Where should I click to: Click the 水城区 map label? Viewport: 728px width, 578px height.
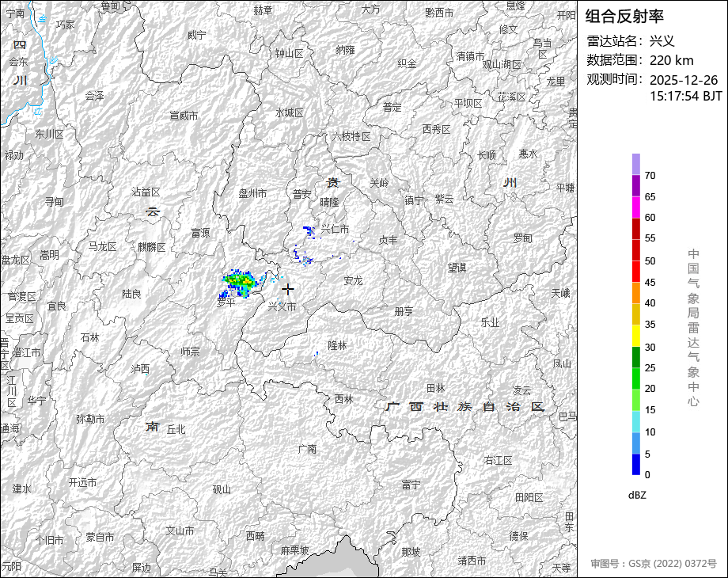coord(290,112)
